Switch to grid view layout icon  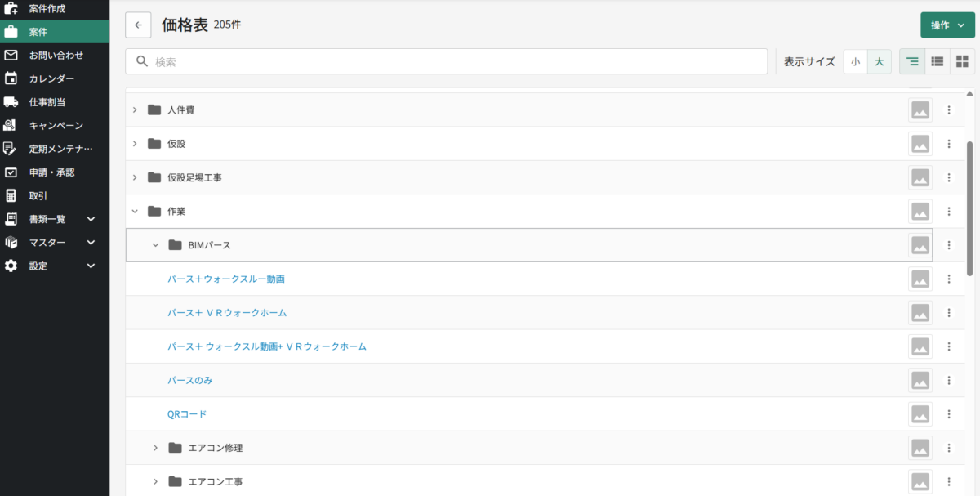tap(962, 61)
